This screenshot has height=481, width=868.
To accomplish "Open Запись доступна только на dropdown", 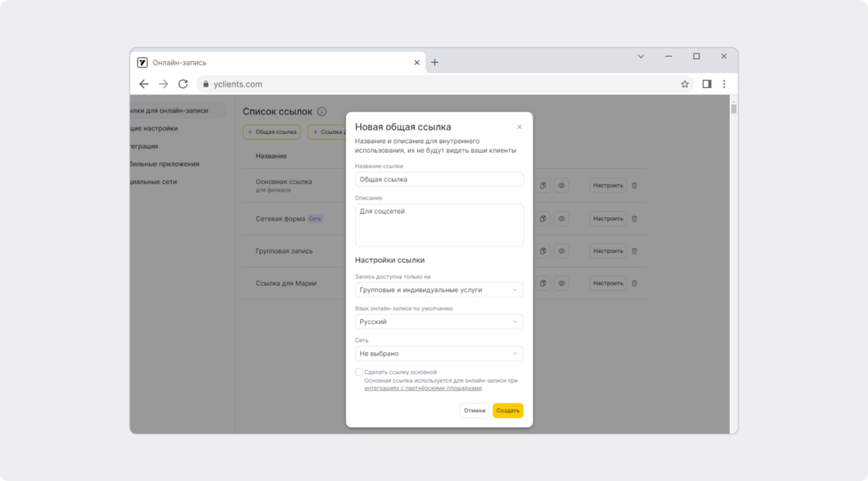I will [439, 290].
